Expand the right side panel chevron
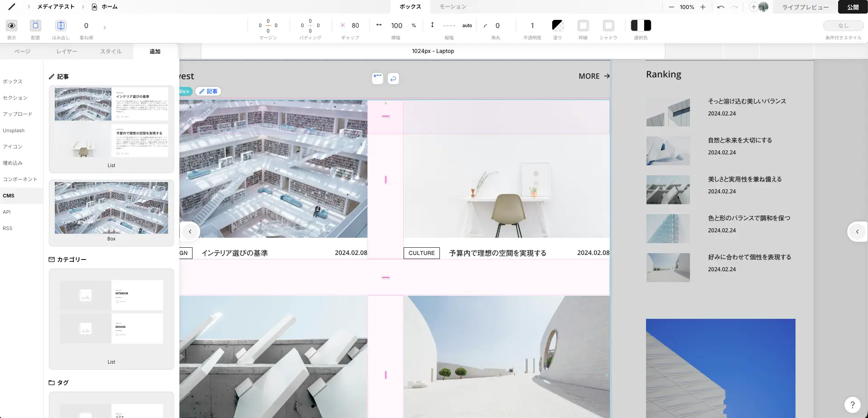This screenshot has height=418, width=868. click(x=857, y=231)
